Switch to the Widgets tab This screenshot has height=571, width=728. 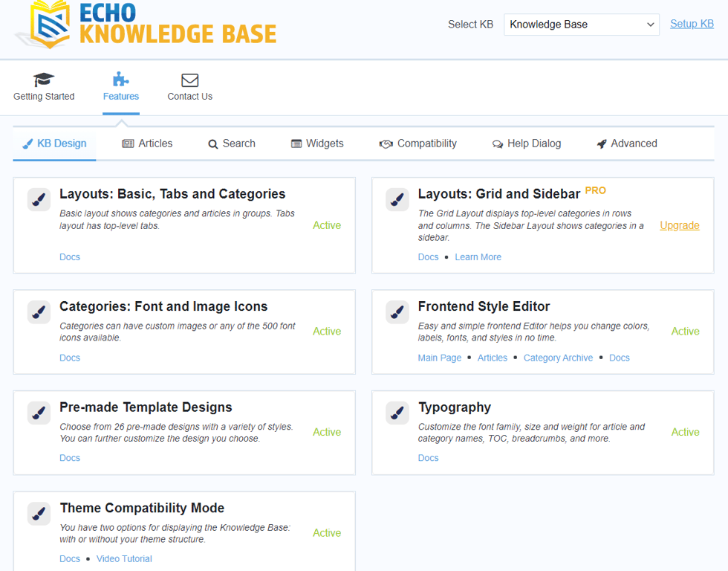pos(317,143)
